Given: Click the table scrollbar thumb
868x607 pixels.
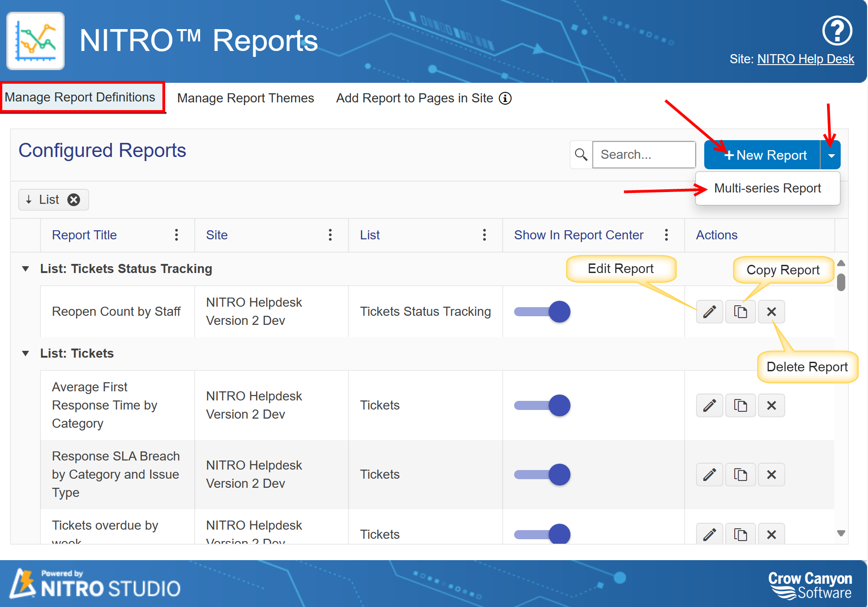Looking at the screenshot, I should click(x=841, y=282).
